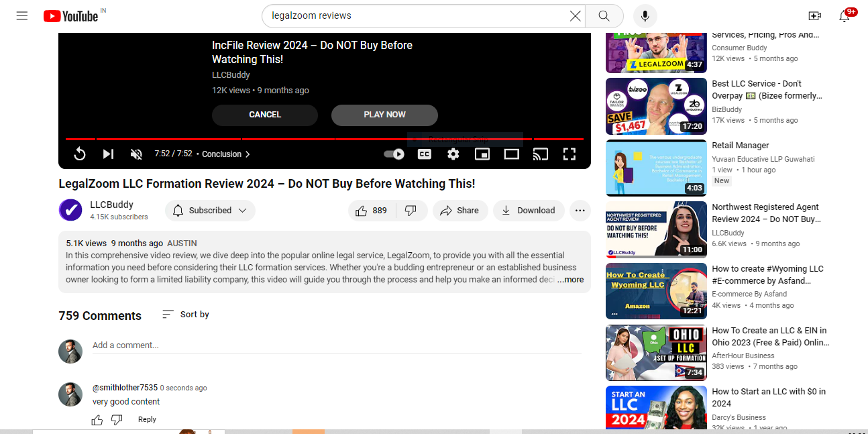Open the Create video icon
Viewport: 868px width, 434px height.
pyautogui.click(x=814, y=16)
